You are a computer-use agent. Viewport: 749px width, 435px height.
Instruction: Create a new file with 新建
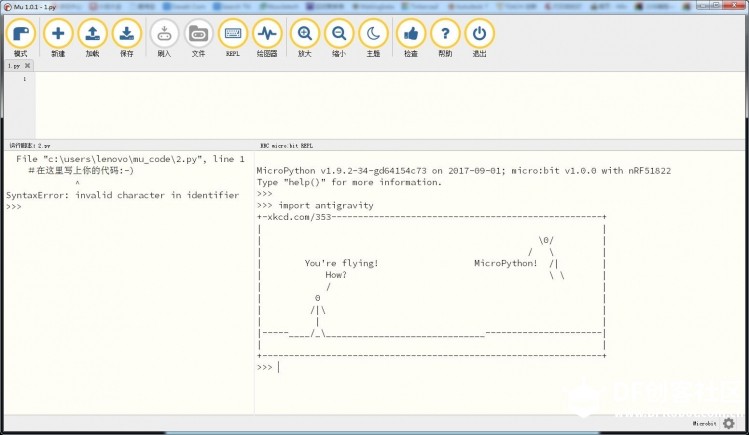(x=58, y=38)
